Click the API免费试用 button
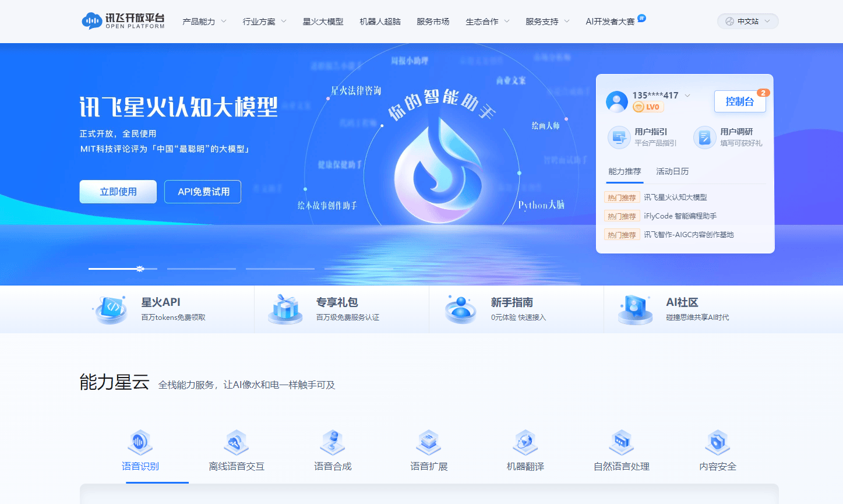Screen dimensions: 843x504 [203, 192]
